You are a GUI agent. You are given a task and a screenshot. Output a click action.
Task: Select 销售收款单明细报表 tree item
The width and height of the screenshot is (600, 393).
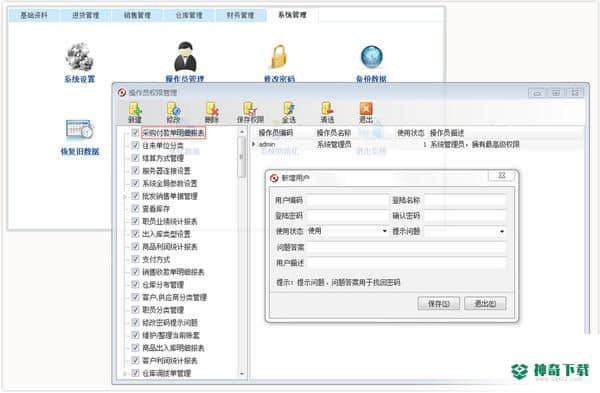173,272
